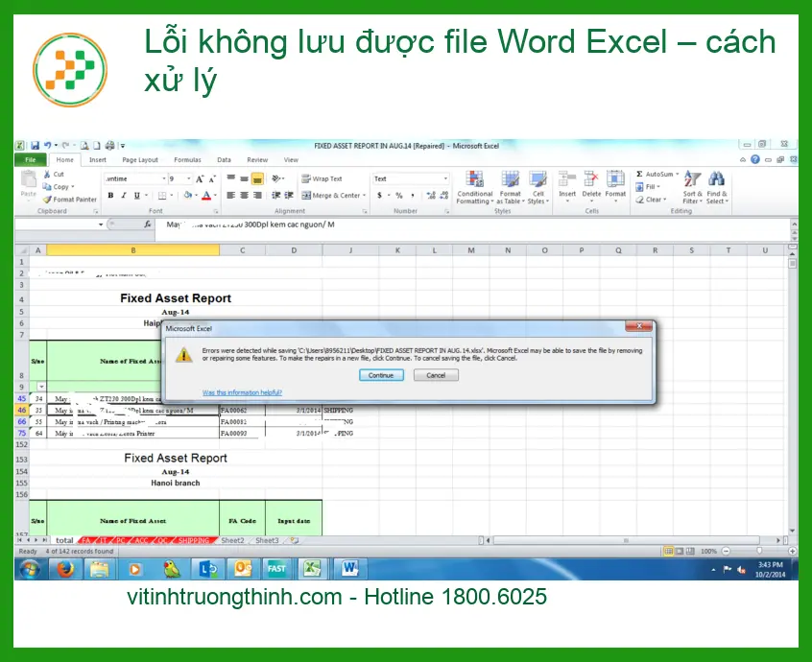Center text horizontally
Screen dimensions: 812x662
coord(244,195)
